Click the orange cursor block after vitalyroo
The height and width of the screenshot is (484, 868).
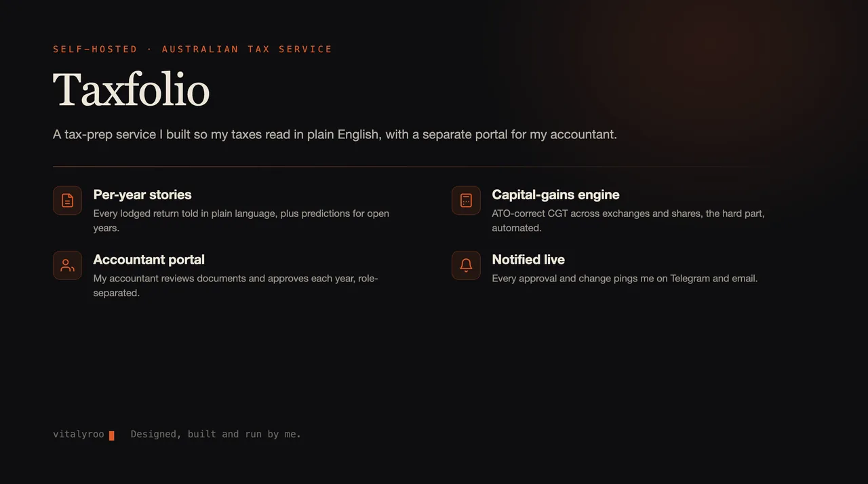coord(112,435)
